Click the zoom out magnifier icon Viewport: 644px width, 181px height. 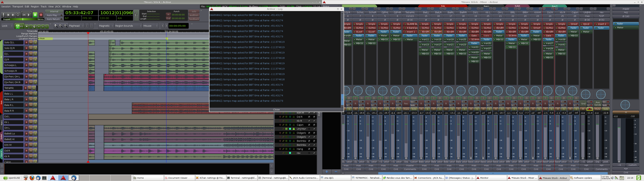pyautogui.click(x=56, y=26)
